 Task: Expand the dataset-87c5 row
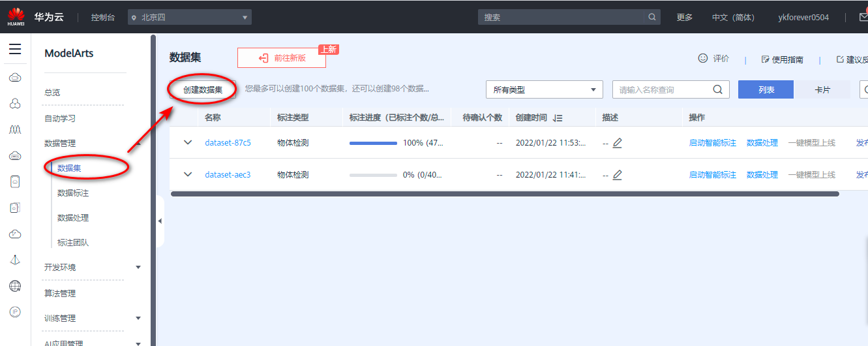click(x=188, y=142)
